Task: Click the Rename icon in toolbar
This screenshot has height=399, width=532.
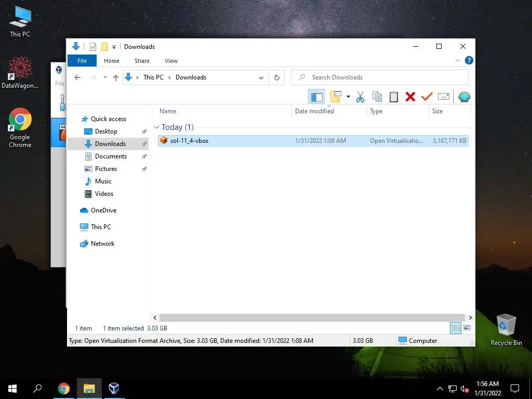Action: (444, 97)
